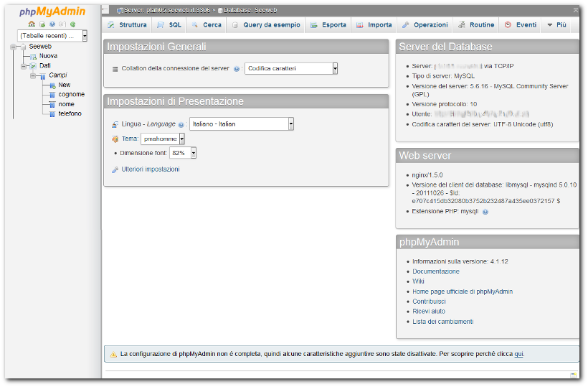Viewport: 588px width, 387px height.
Task: Open the Eventi tab
Action: [x=520, y=25]
